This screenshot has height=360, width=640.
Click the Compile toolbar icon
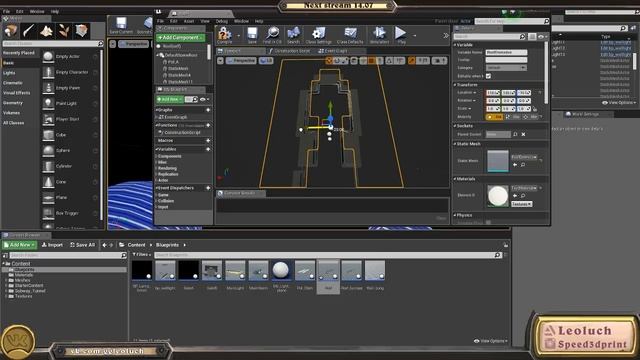point(224,34)
